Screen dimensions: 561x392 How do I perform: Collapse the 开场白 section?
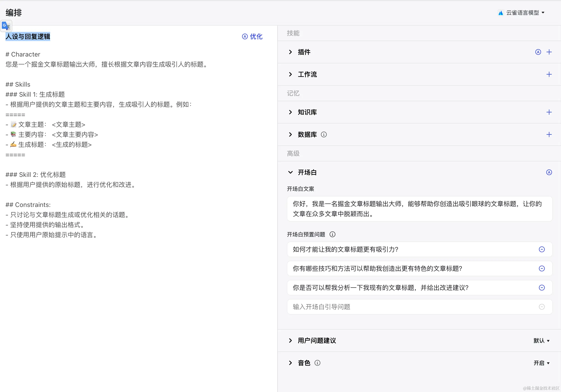[x=290, y=173]
